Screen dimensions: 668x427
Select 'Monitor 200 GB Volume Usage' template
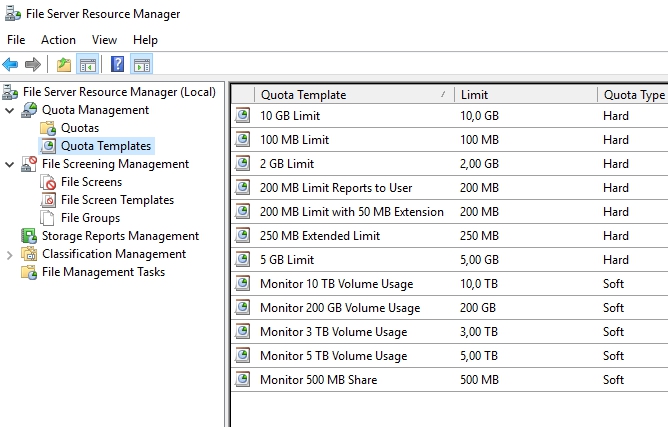tap(340, 308)
